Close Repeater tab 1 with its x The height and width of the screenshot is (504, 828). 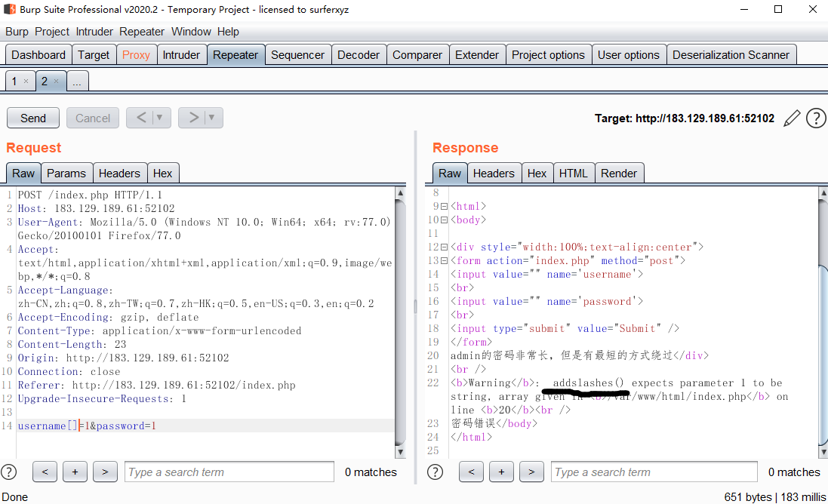point(26,81)
